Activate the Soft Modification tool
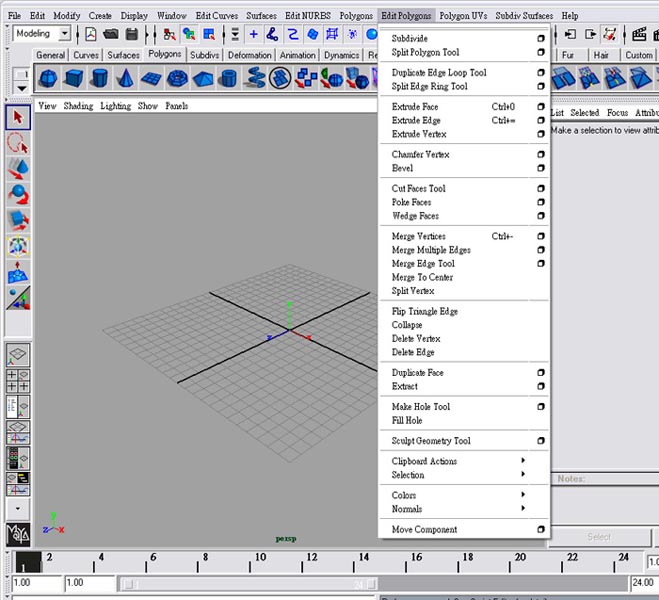Viewport: 659px width, 600px height. pyautogui.click(x=18, y=272)
